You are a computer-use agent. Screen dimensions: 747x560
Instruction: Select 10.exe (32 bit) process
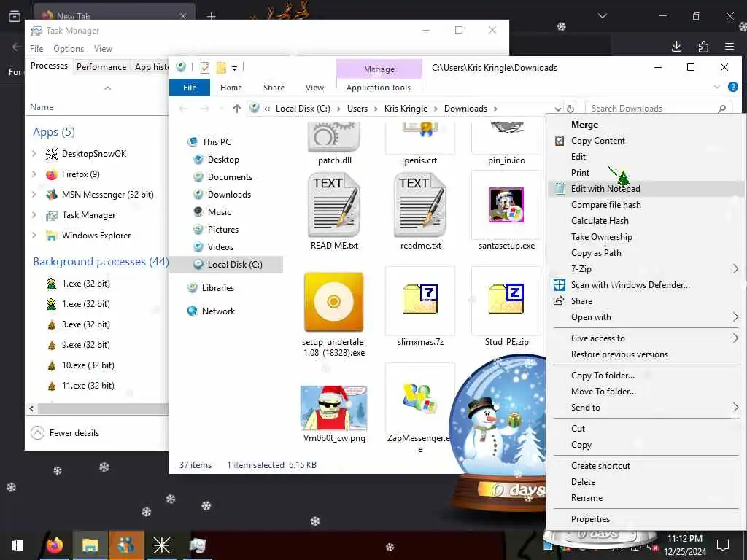coord(88,365)
